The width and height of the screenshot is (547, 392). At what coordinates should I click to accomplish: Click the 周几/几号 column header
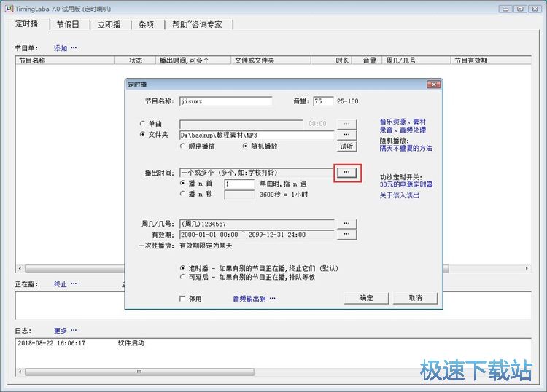click(416, 60)
